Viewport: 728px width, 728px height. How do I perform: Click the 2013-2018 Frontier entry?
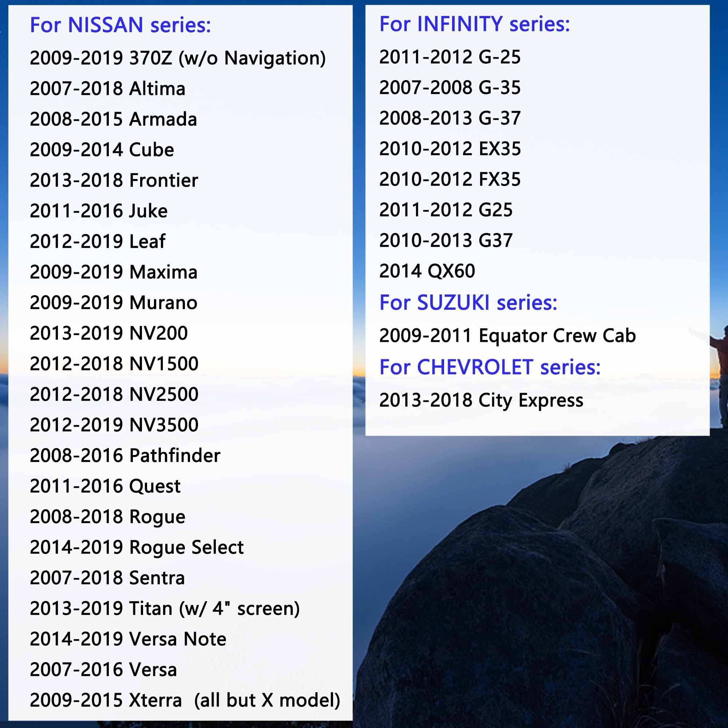tap(114, 181)
